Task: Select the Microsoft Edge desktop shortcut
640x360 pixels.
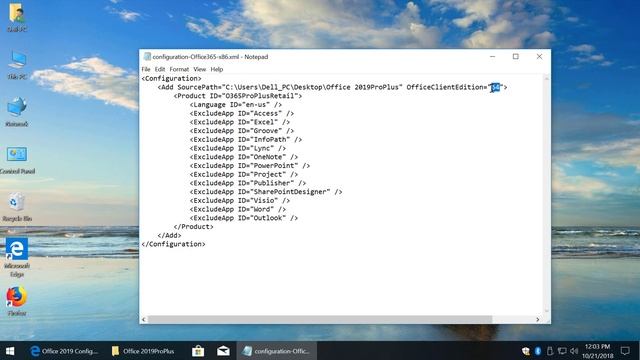Action: click(17, 258)
